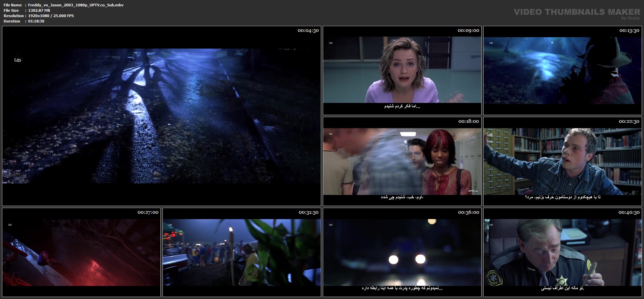This screenshot has width=644, height=299.
Task: Select the file name Freddy_vs_Jason_2003_1080p_UPTV.co_Sub.mkv
Action: pyautogui.click(x=76, y=5)
